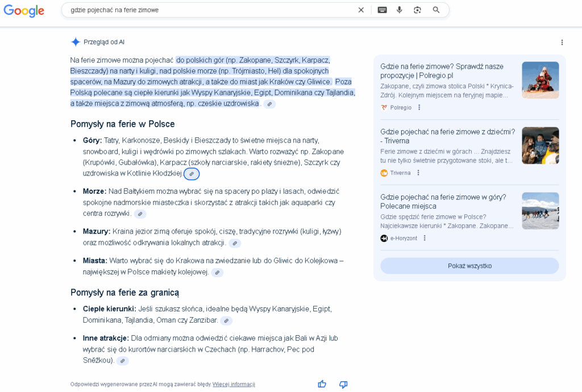Start voice search with the microphone icon
This screenshot has height=392, width=582.
pyautogui.click(x=400, y=10)
